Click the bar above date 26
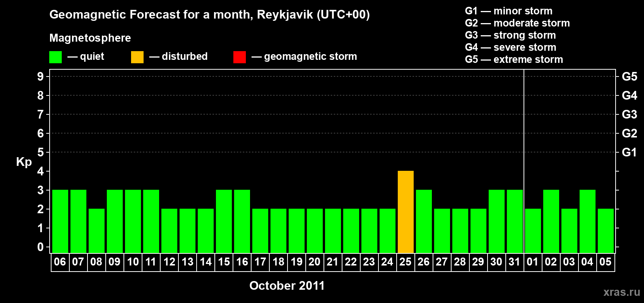The width and height of the screenshot is (644, 303). tap(424, 221)
